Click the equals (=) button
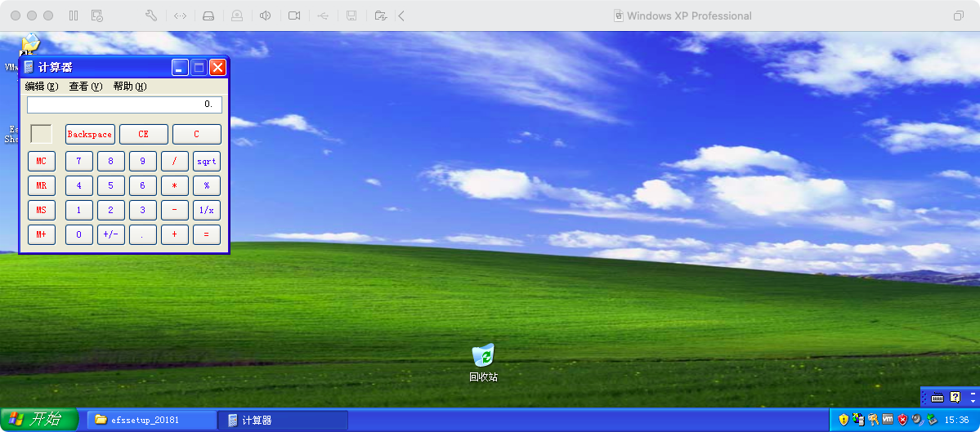Screen dimensions: 980x432 (207, 234)
